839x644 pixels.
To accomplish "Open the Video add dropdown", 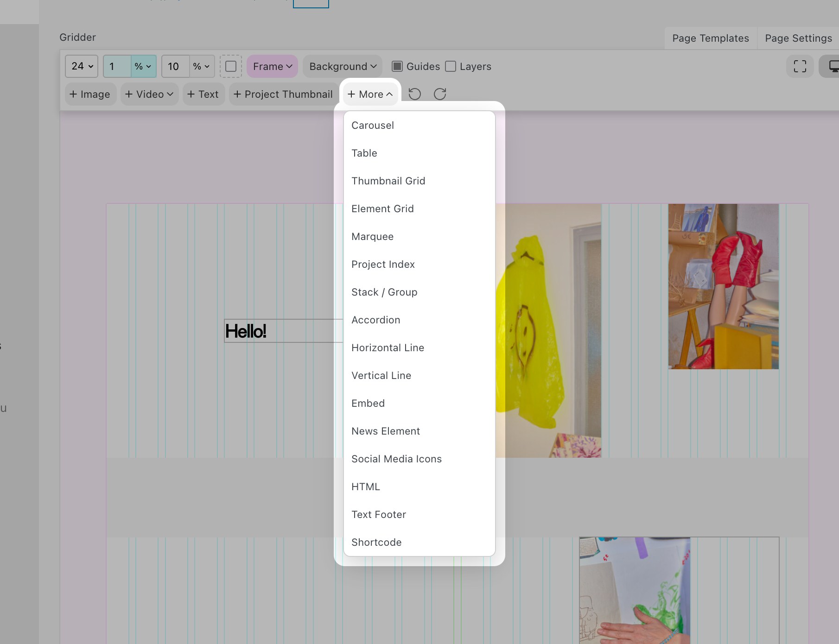I will click(x=149, y=94).
